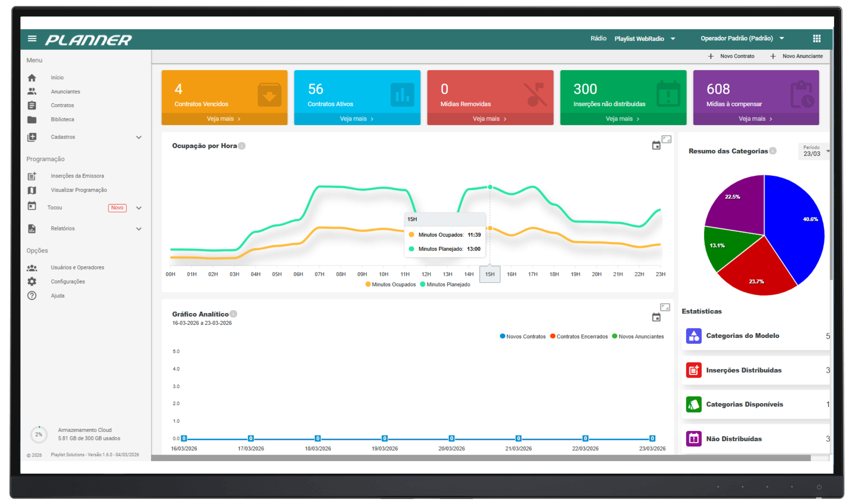851x504 pixels.
Task: Open the info tooltip beside Resumo das Categorias
Action: coord(773,151)
